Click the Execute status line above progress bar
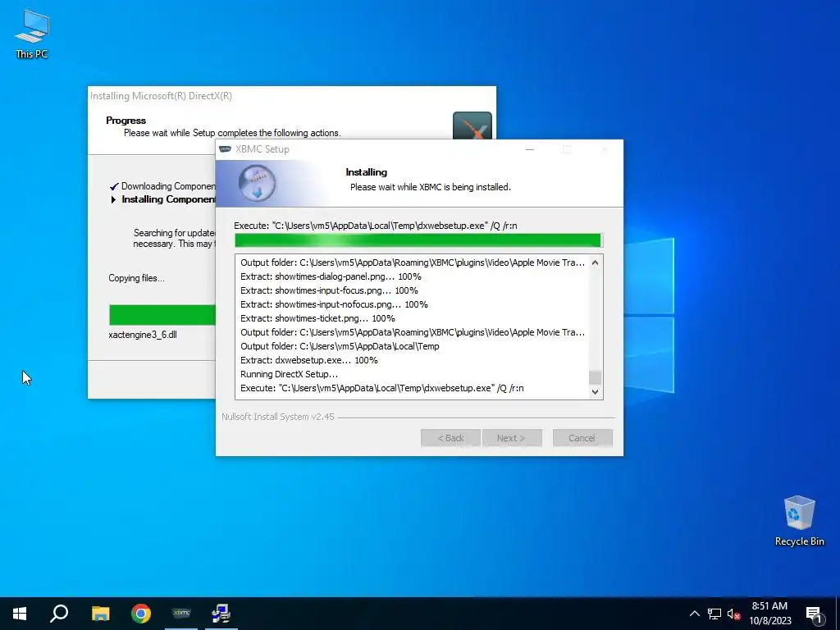 point(376,226)
